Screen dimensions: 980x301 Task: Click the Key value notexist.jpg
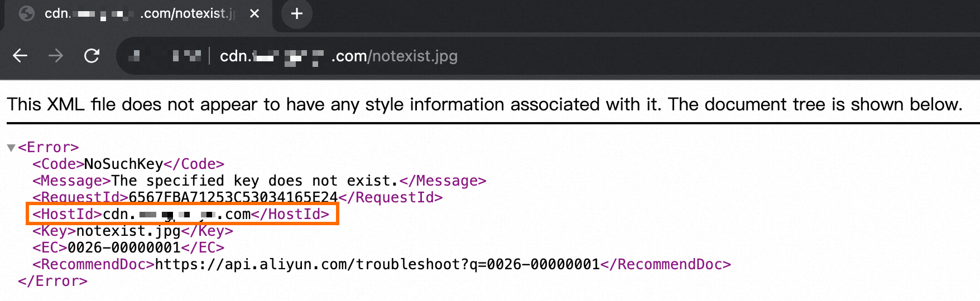pos(128,231)
